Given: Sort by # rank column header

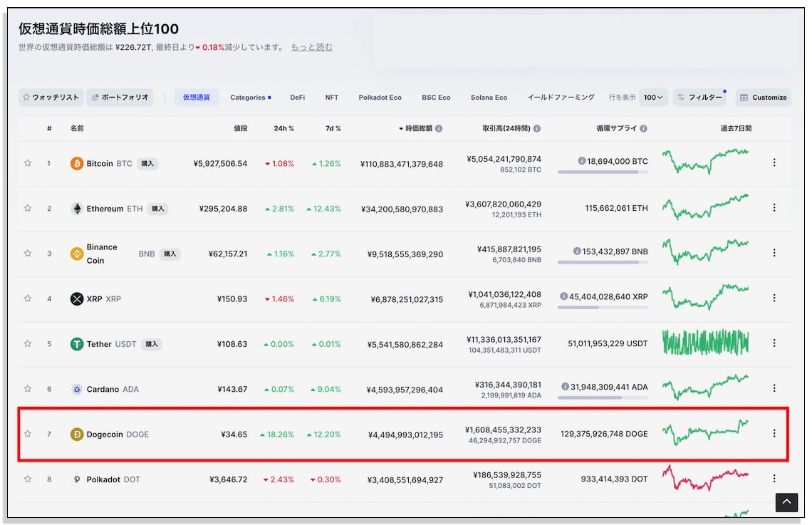Looking at the screenshot, I should click(49, 128).
